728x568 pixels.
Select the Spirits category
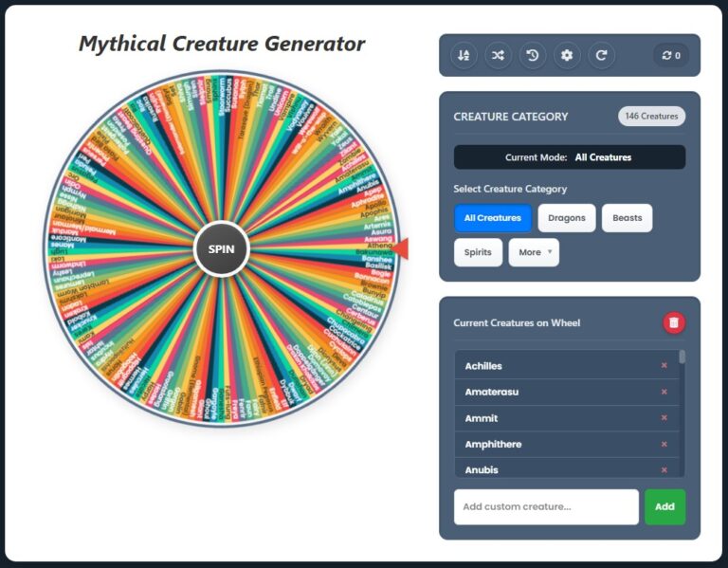(478, 252)
